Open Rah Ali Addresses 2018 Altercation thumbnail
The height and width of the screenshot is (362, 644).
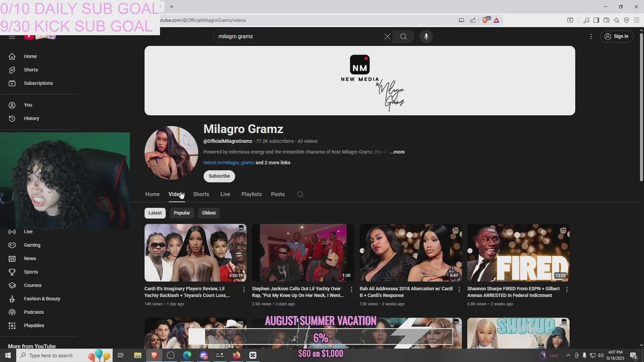coord(411,253)
